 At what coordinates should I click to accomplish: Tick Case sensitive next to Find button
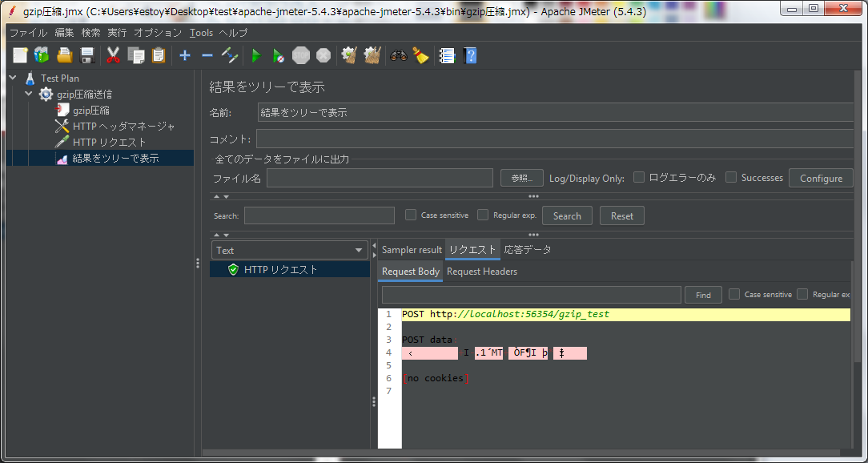pyautogui.click(x=734, y=294)
